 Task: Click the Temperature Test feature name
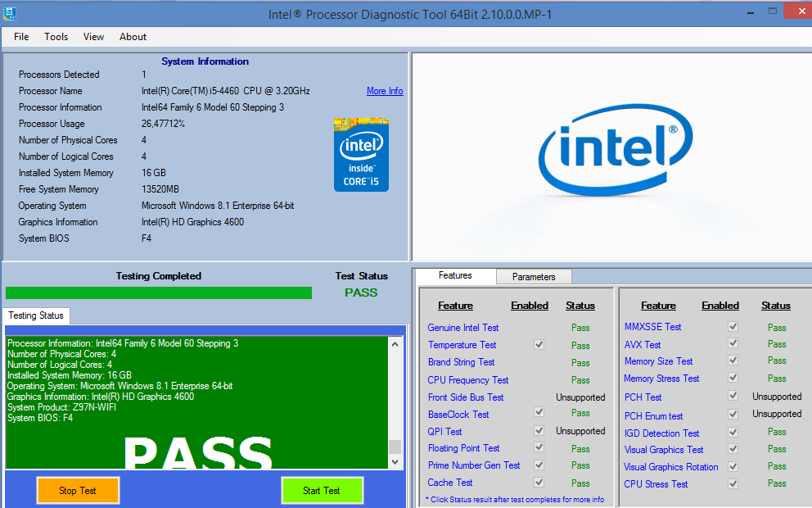point(462,345)
